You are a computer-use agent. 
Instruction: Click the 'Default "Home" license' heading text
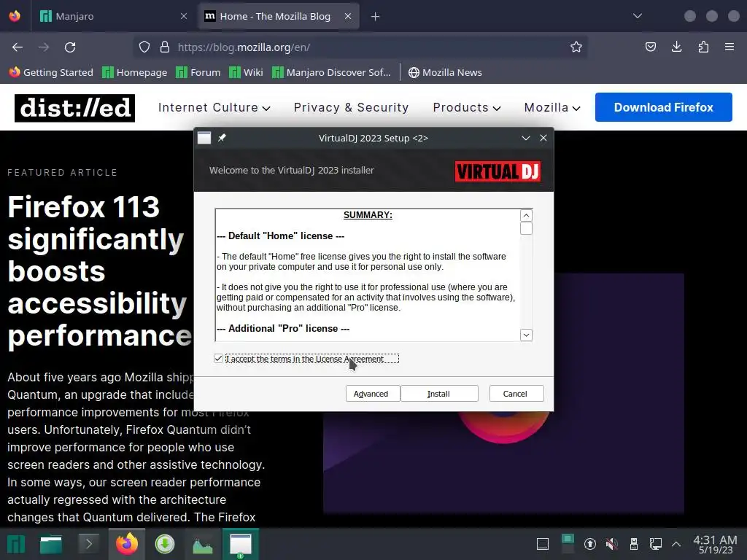(x=281, y=236)
